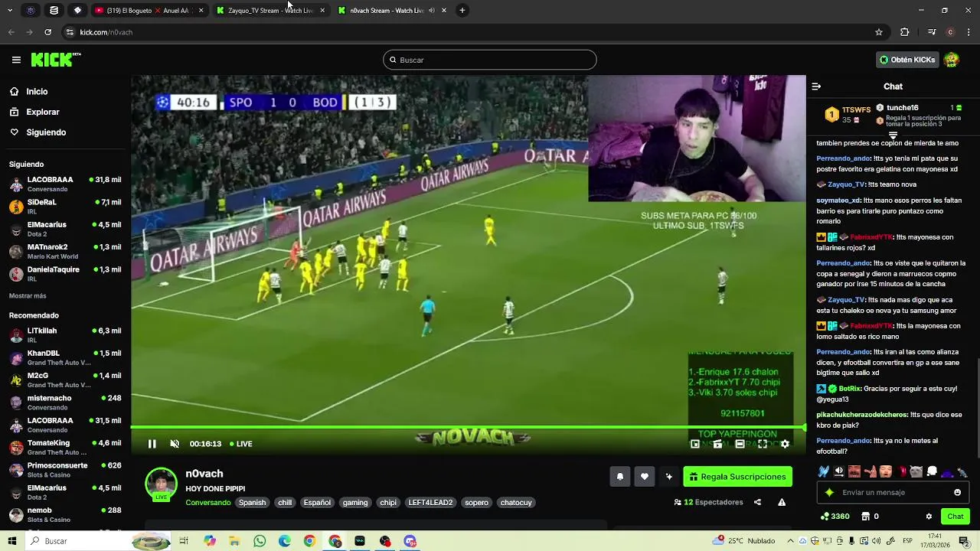980x551 pixels.
Task: Click Regala Suscripciones button
Action: click(x=738, y=477)
